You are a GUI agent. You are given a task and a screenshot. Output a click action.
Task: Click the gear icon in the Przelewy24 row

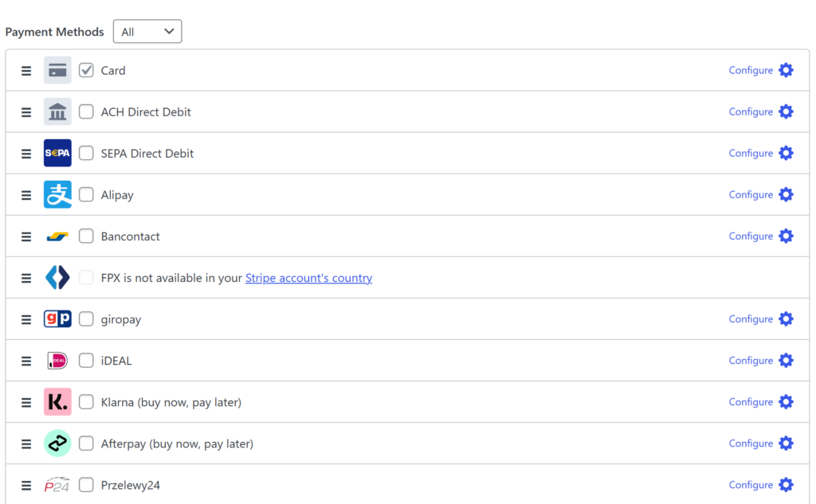[x=786, y=485]
